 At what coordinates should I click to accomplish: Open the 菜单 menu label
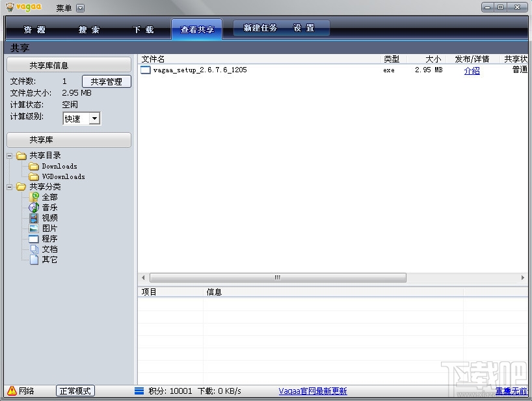64,8
